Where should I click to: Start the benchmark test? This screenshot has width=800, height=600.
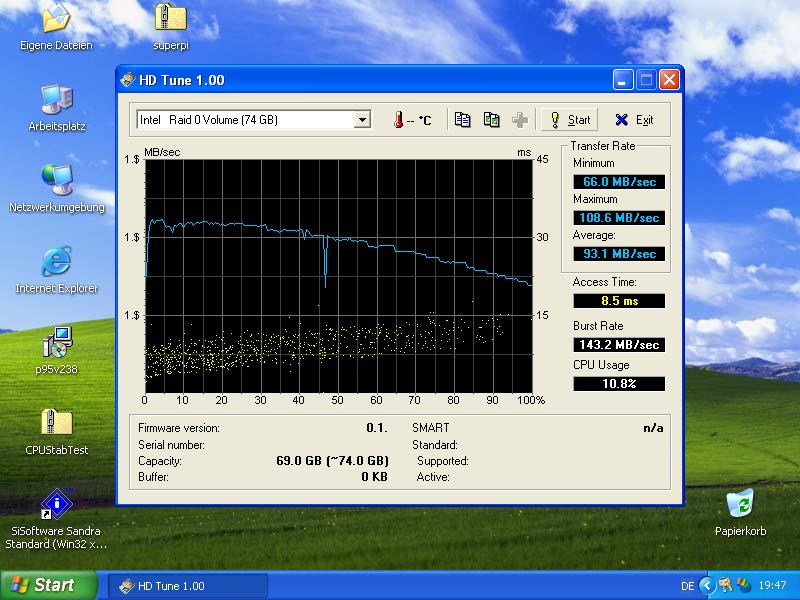coord(569,120)
